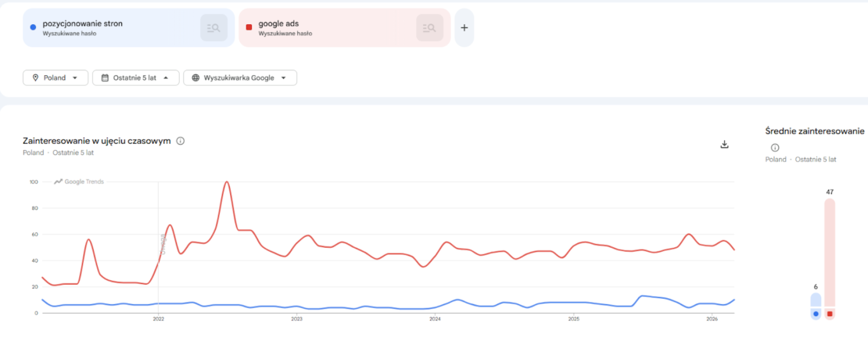Click the 2026 label on time axis

[x=712, y=319]
